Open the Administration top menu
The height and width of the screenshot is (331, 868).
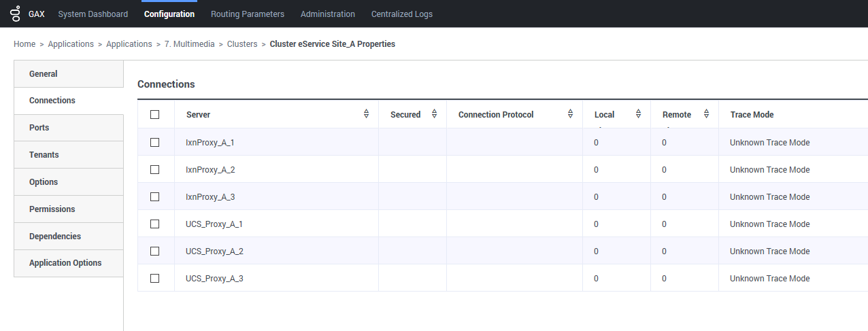(x=327, y=14)
